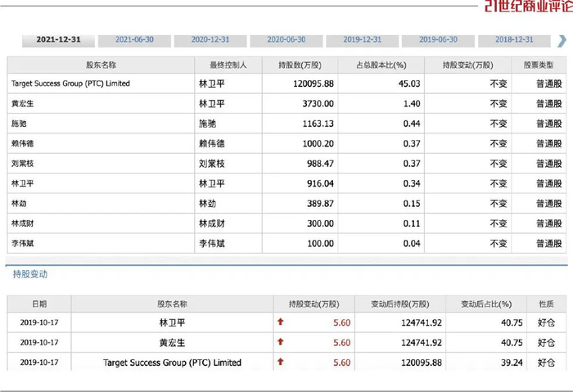Click the right arrow next to date tabs

tap(562, 40)
